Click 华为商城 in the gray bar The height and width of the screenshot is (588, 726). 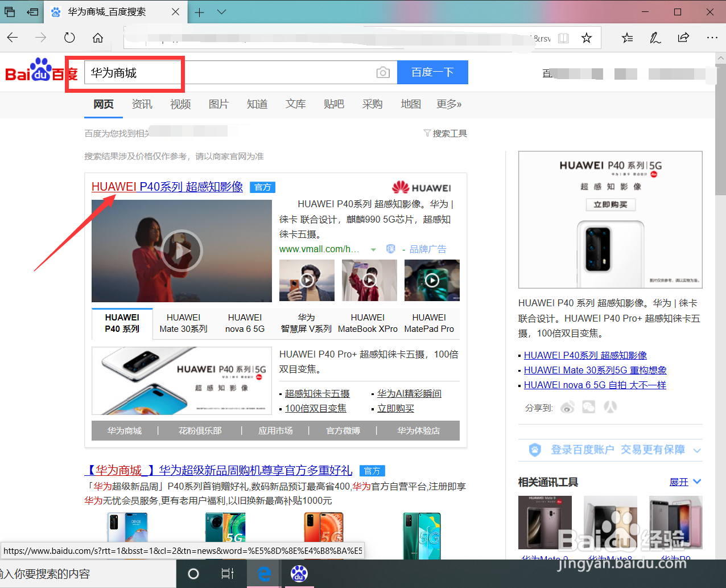point(125,431)
